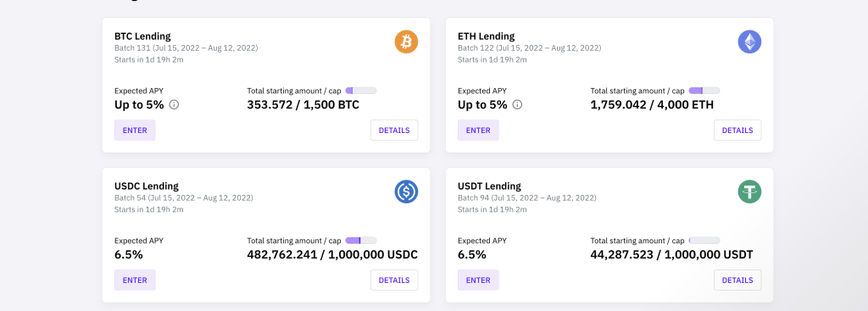
Task: View details for ETH Lending
Action: tap(737, 130)
